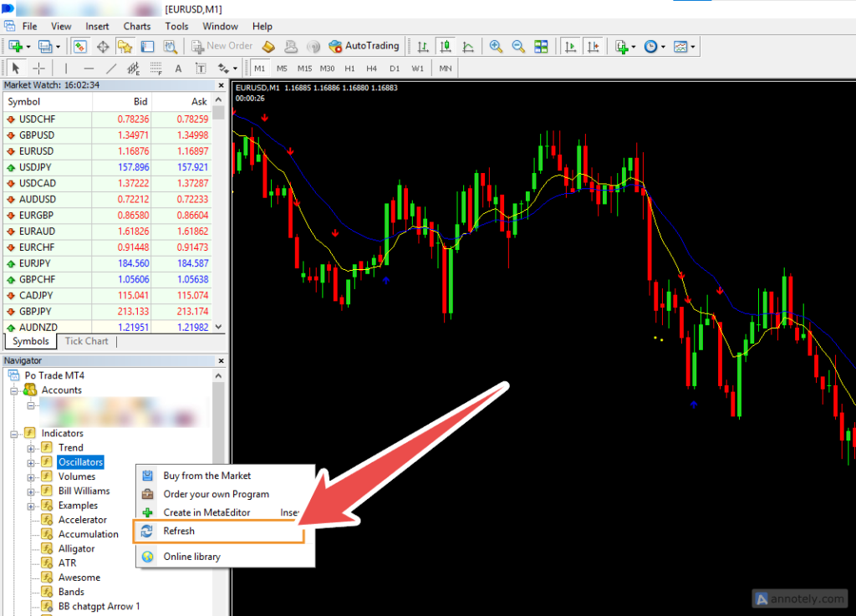Toggle the Navigator star-folder icon
The width and height of the screenshot is (856, 616).
click(125, 46)
